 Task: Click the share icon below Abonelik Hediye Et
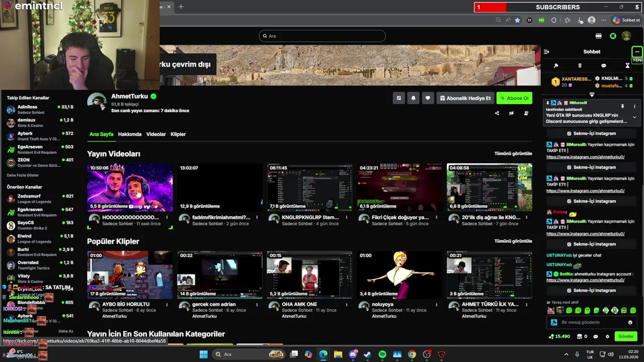click(497, 113)
